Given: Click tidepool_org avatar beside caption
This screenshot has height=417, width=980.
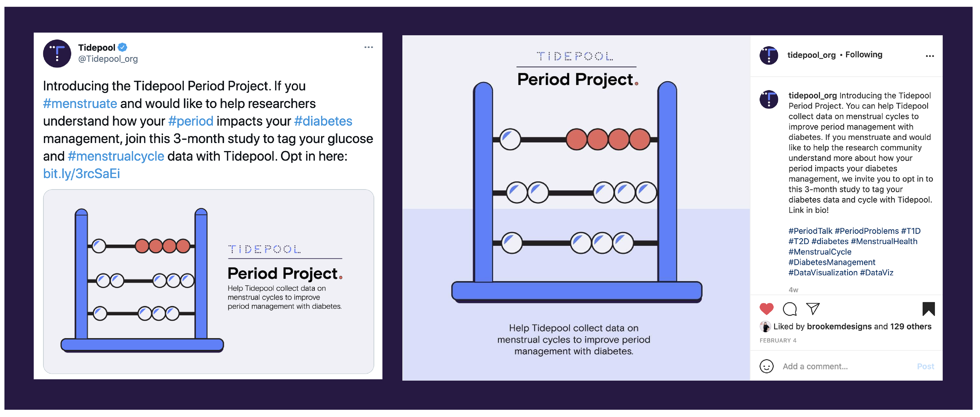Looking at the screenshot, I should click(769, 99).
